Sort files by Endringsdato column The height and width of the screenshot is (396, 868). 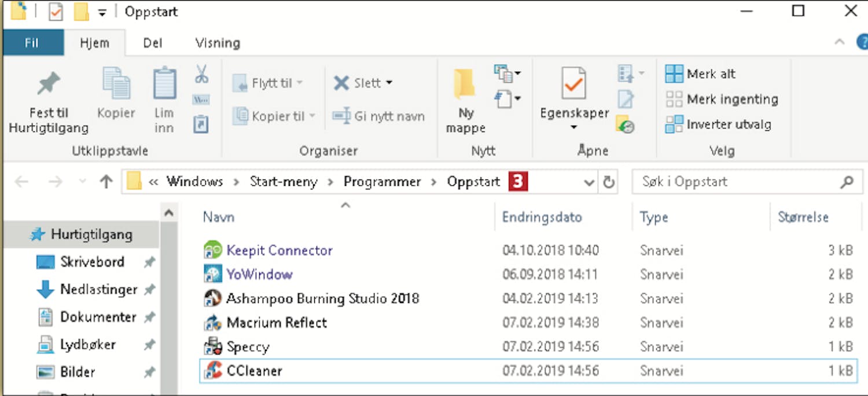point(542,217)
